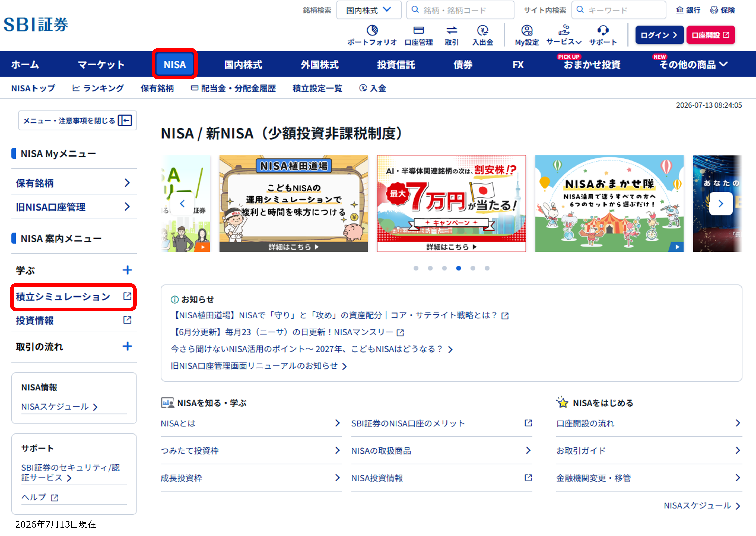
Task: Open 旧NISA口座管理画面リニューアルのお知らせ
Action: tap(259, 366)
